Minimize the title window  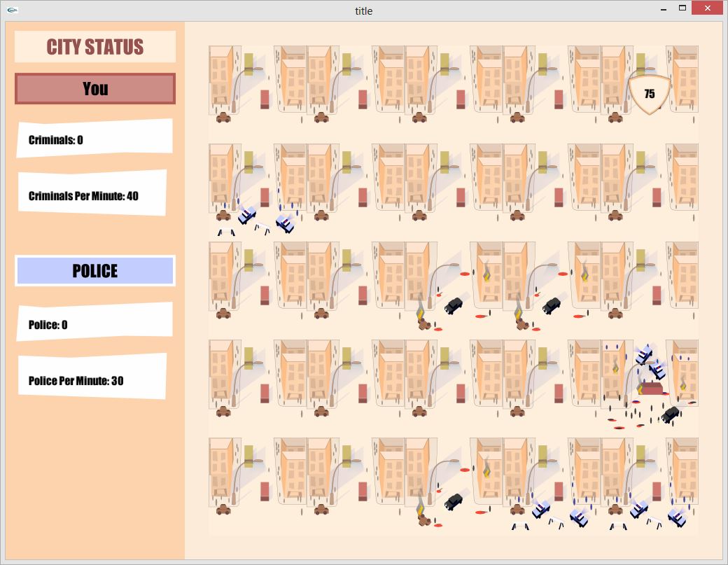[664, 9]
